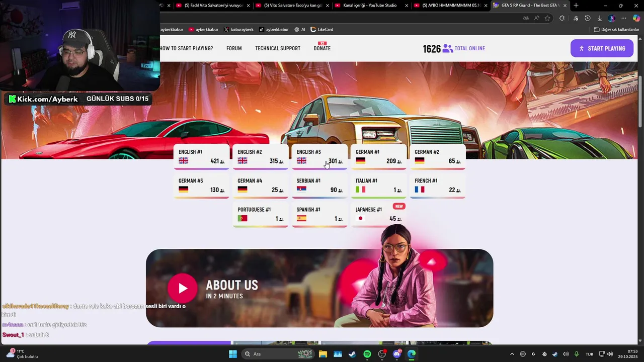
Task: Select the SPANISH #1 server card
Action: pos(319,215)
